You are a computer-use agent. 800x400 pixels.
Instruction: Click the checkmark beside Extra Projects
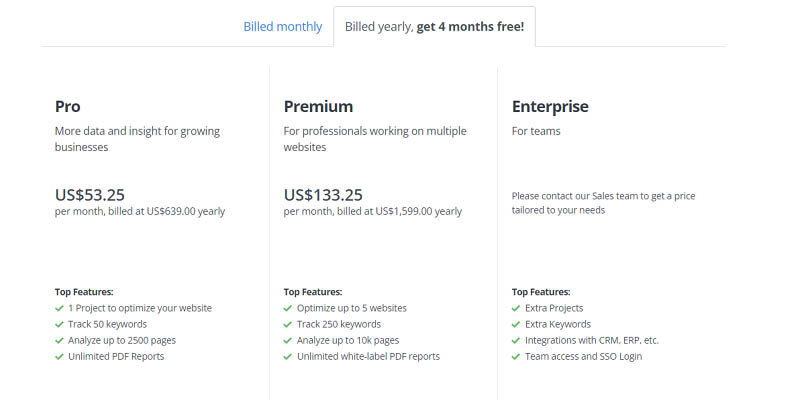point(516,308)
